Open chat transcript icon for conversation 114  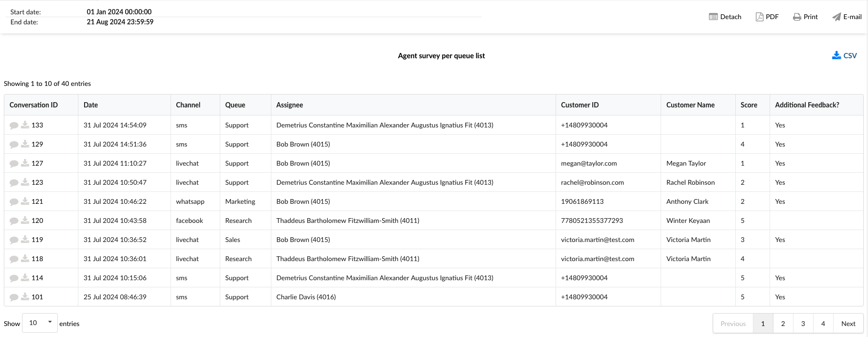click(14, 278)
